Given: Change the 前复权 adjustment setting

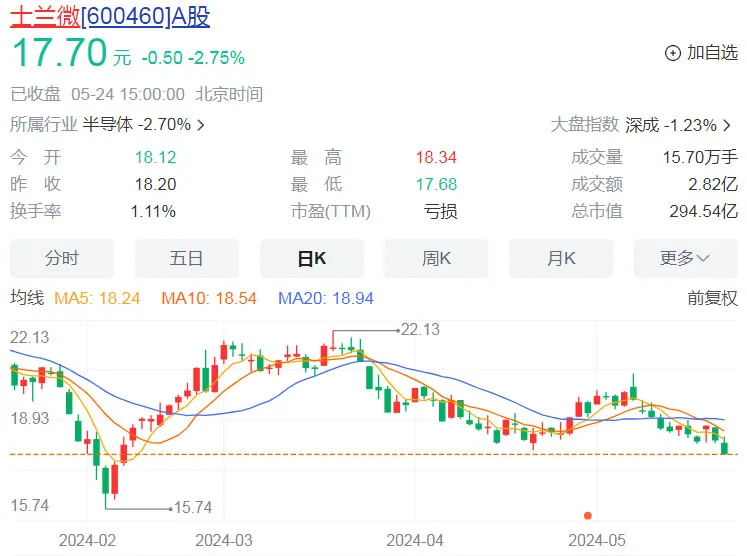Looking at the screenshot, I should point(712,298).
